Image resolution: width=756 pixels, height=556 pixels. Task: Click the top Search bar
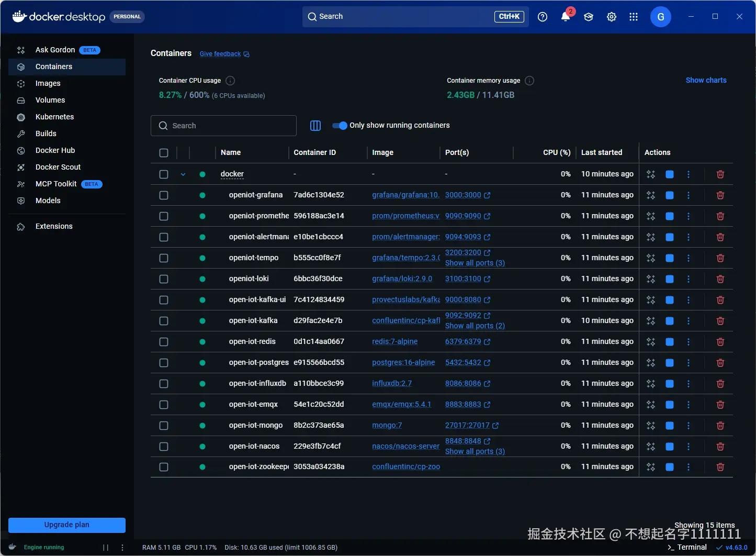(x=415, y=17)
